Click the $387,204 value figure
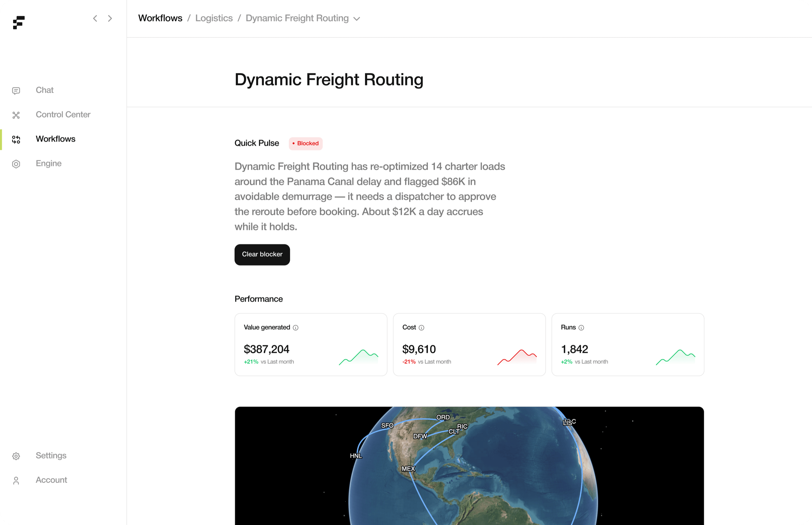This screenshot has width=812, height=525. 267,349
